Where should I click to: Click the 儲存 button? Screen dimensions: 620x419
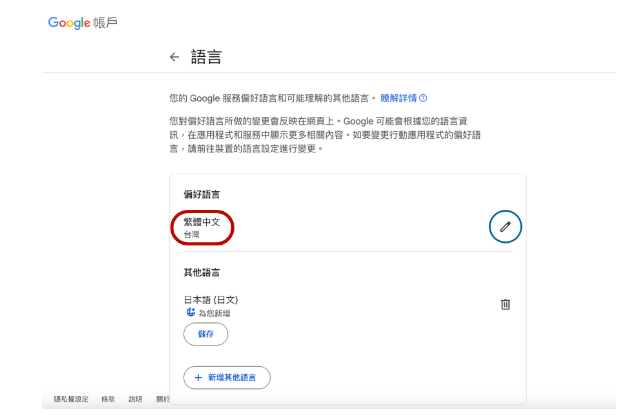point(206,334)
